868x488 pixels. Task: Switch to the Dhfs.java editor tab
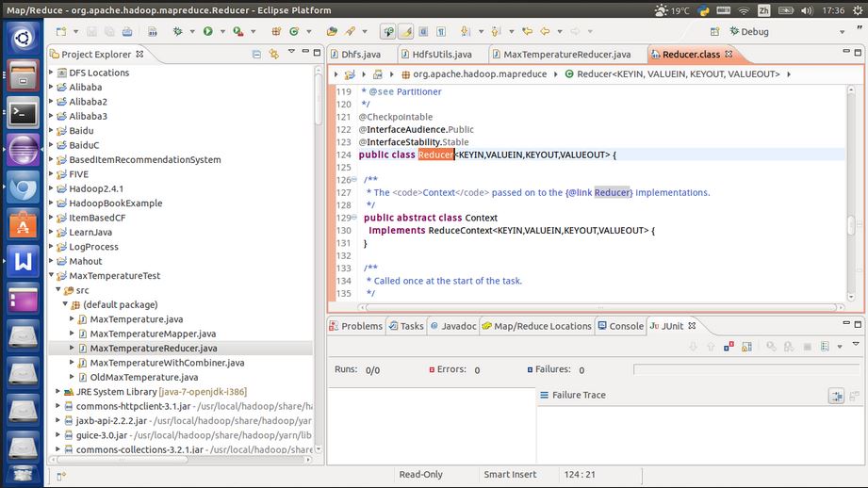pyautogui.click(x=355, y=55)
